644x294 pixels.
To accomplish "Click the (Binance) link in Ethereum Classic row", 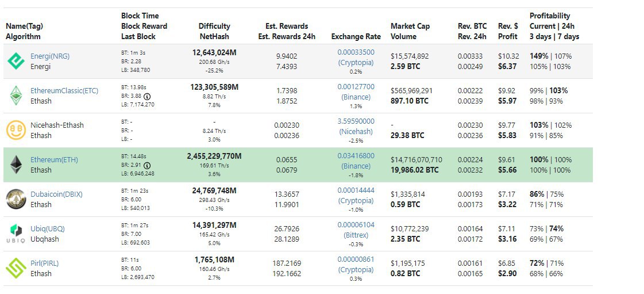I will click(356, 97).
